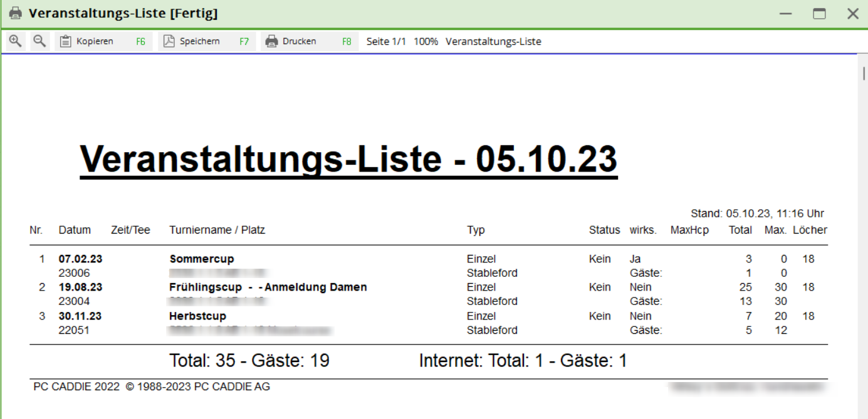
Task: Click the page indicator Seite 1/1
Action: coord(386,41)
